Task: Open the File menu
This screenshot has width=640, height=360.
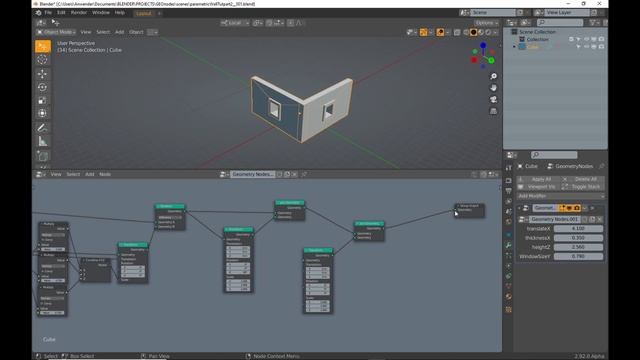Action: [48, 13]
